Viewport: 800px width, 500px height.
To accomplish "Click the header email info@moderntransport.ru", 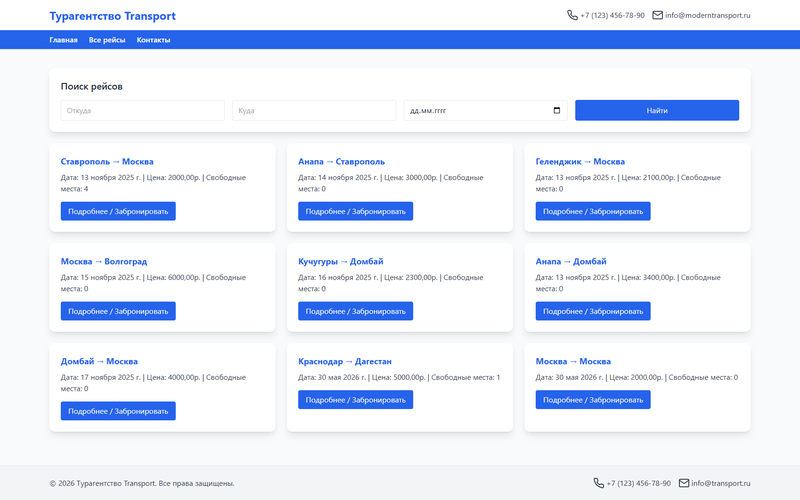I will (x=708, y=15).
